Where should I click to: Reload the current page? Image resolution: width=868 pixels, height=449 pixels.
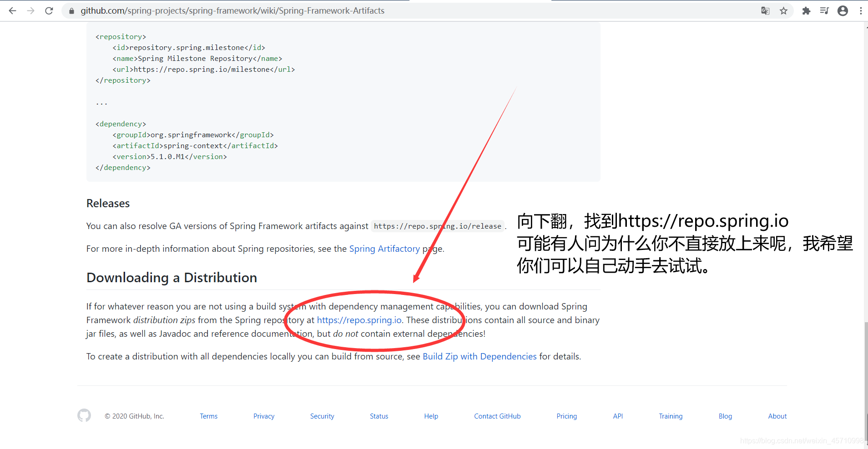click(49, 10)
